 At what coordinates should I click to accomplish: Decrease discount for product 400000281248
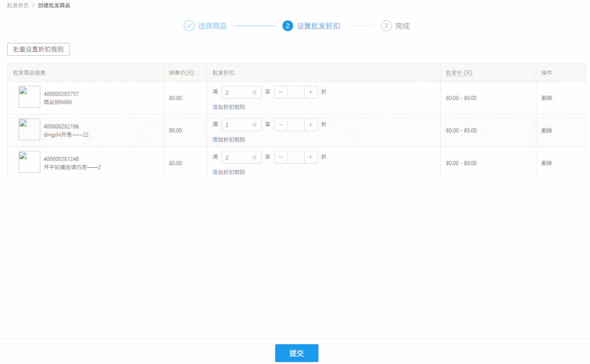tap(281, 157)
